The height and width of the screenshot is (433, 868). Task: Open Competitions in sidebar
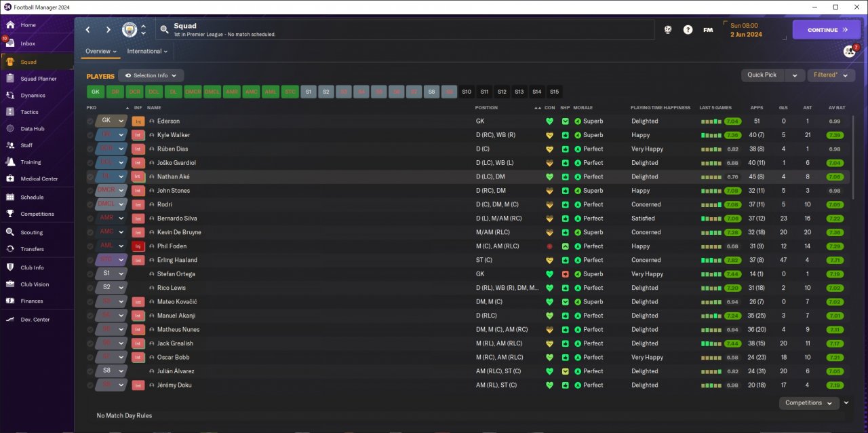point(37,214)
